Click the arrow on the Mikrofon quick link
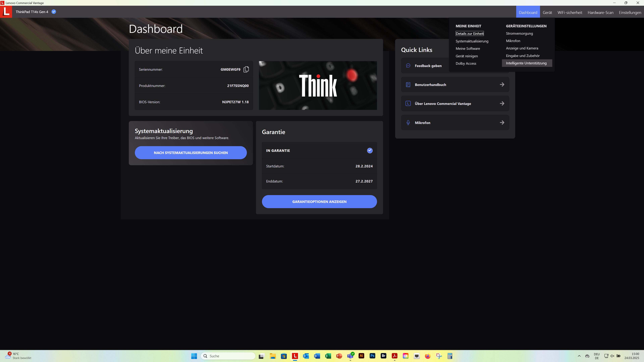 click(x=502, y=122)
